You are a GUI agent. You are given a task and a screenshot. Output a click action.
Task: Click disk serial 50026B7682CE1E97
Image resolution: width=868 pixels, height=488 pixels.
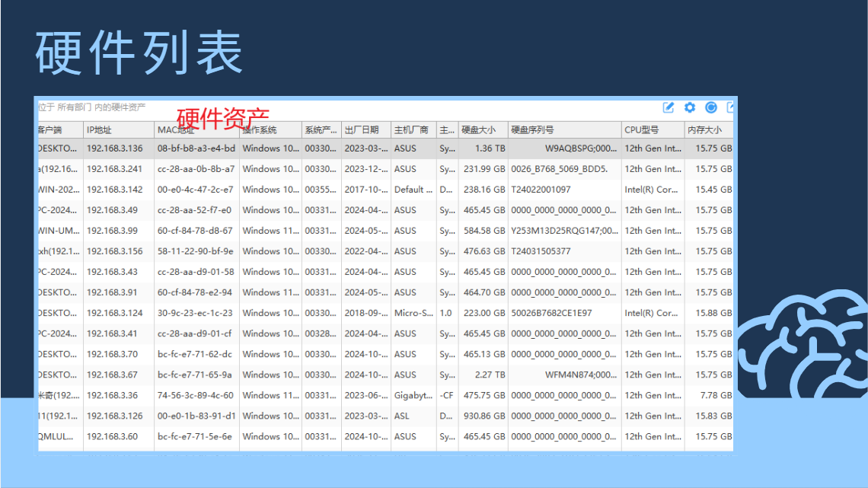[551, 313]
